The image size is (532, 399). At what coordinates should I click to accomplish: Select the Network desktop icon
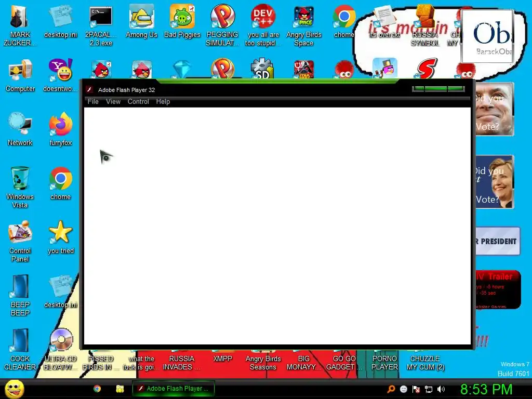pyautogui.click(x=20, y=129)
